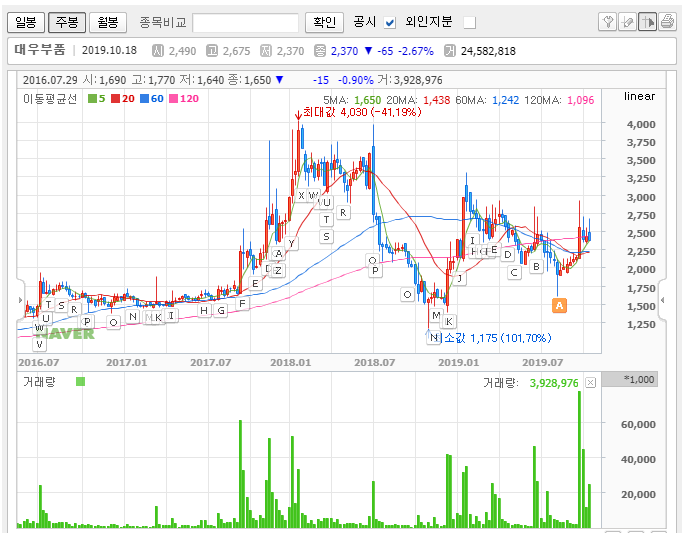
Task: Open disclosure marker J
Action: (460, 278)
